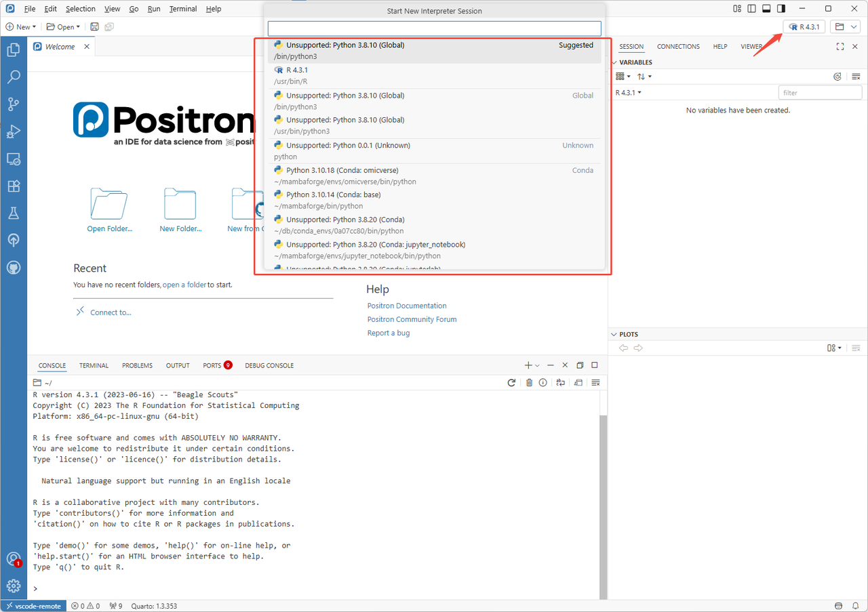868x612 pixels.
Task: Switch to the Connections tab
Action: [x=678, y=46]
